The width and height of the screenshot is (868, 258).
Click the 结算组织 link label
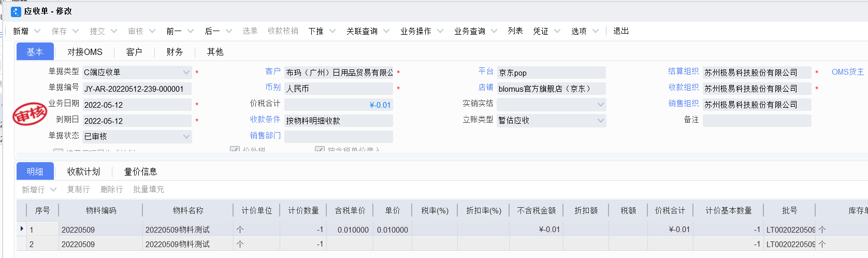[684, 71]
